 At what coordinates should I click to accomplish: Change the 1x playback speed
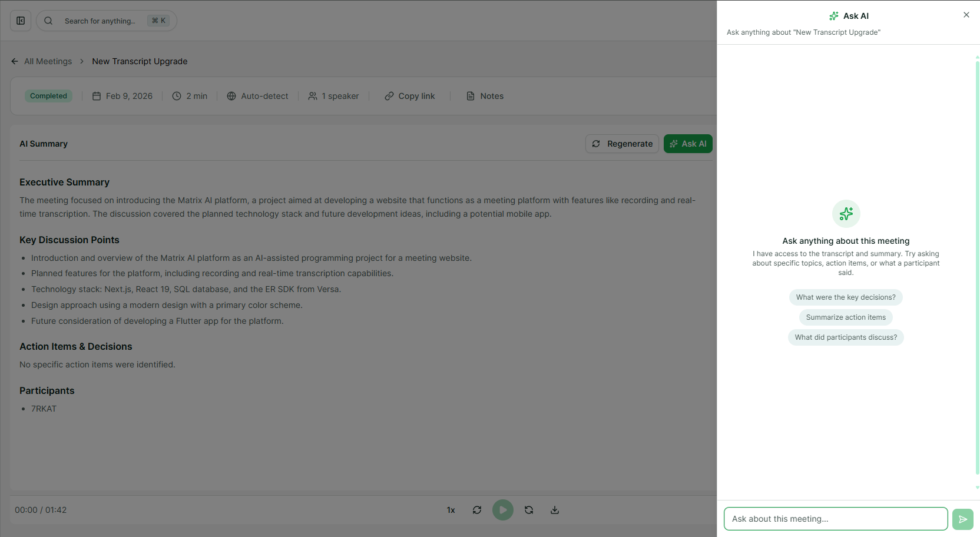point(451,510)
